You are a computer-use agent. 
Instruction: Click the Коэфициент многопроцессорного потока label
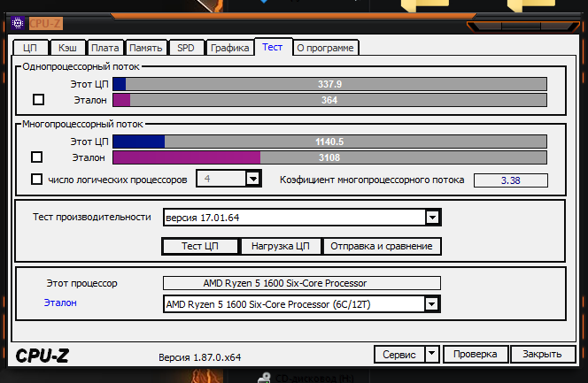372,180
